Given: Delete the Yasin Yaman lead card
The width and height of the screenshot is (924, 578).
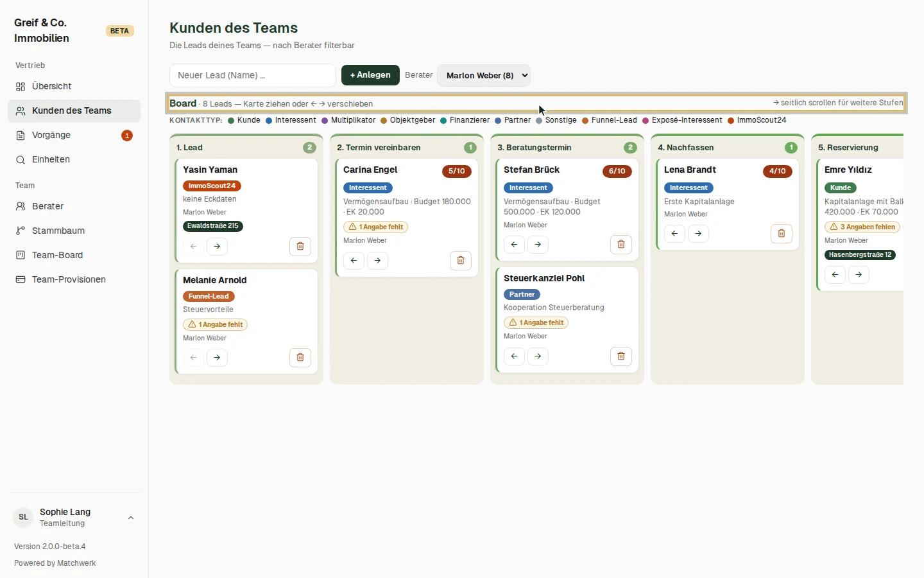Looking at the screenshot, I should pos(300,247).
